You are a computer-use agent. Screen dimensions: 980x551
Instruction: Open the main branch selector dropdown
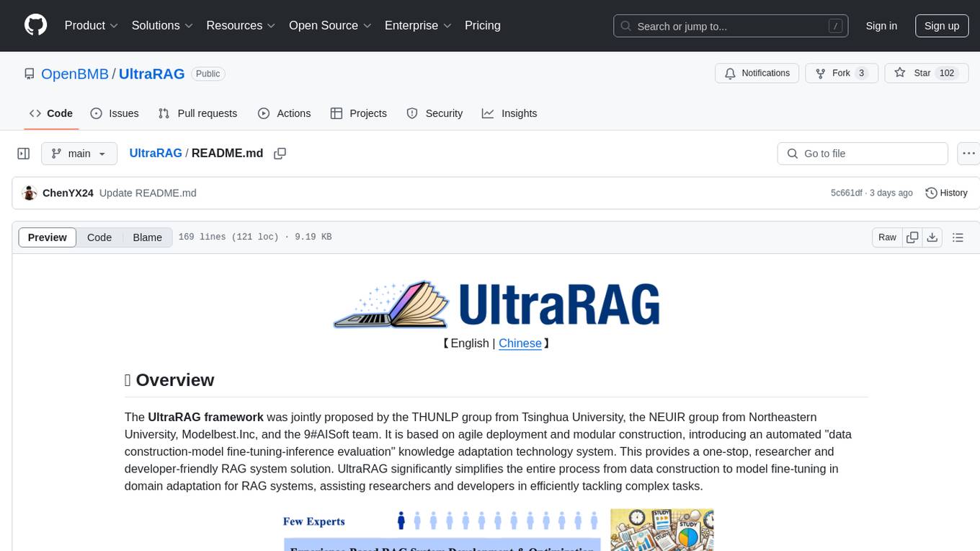pos(79,154)
